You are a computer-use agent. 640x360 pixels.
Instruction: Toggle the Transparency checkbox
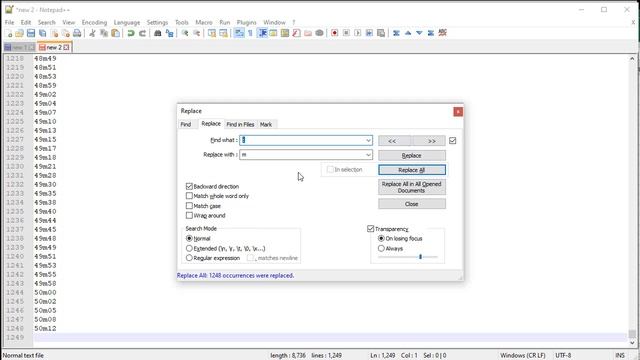(371, 229)
